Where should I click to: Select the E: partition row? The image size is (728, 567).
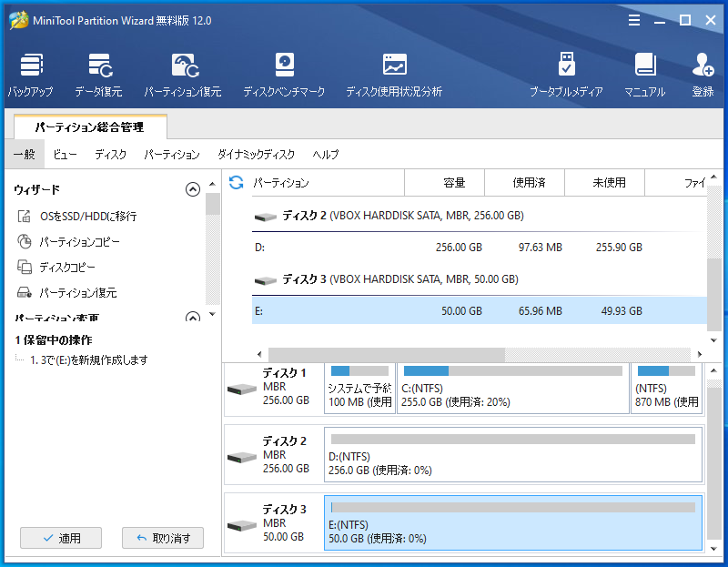tap(480, 310)
